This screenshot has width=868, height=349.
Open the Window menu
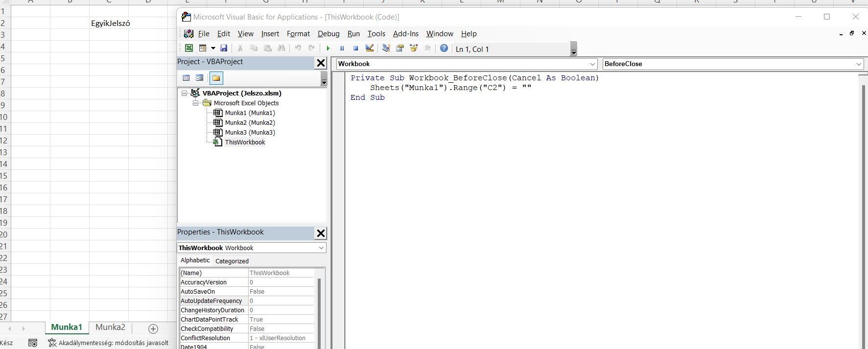point(440,34)
